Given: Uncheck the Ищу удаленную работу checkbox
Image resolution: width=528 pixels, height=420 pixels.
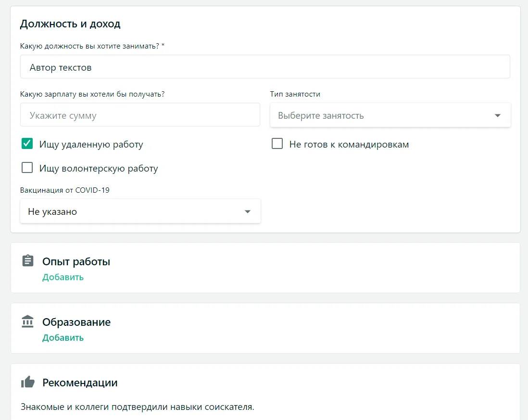Looking at the screenshot, I should [x=27, y=144].
